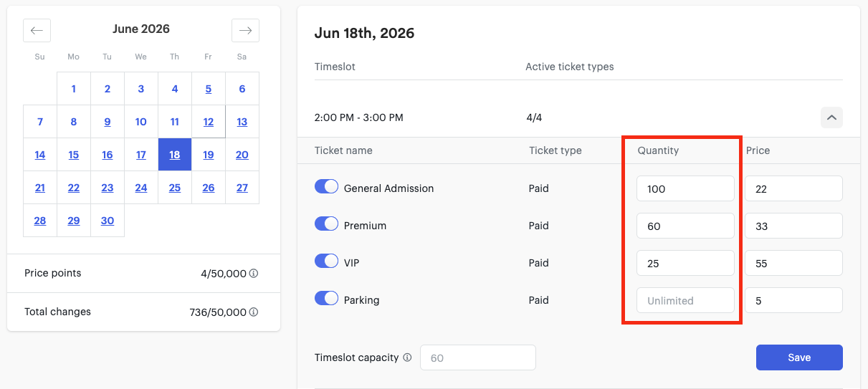The image size is (868, 389).
Task: Select June 25 on calendar
Action: (x=175, y=188)
